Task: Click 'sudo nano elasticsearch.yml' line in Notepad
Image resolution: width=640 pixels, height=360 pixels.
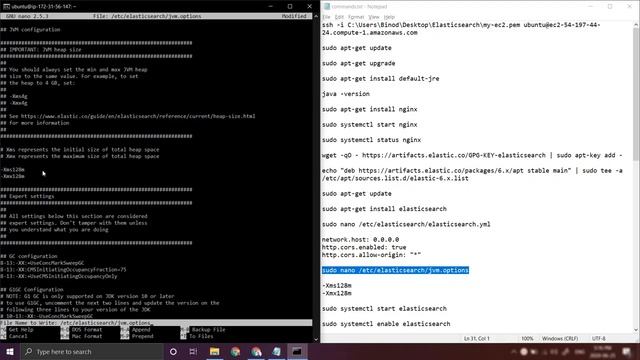Action: [x=406, y=224]
